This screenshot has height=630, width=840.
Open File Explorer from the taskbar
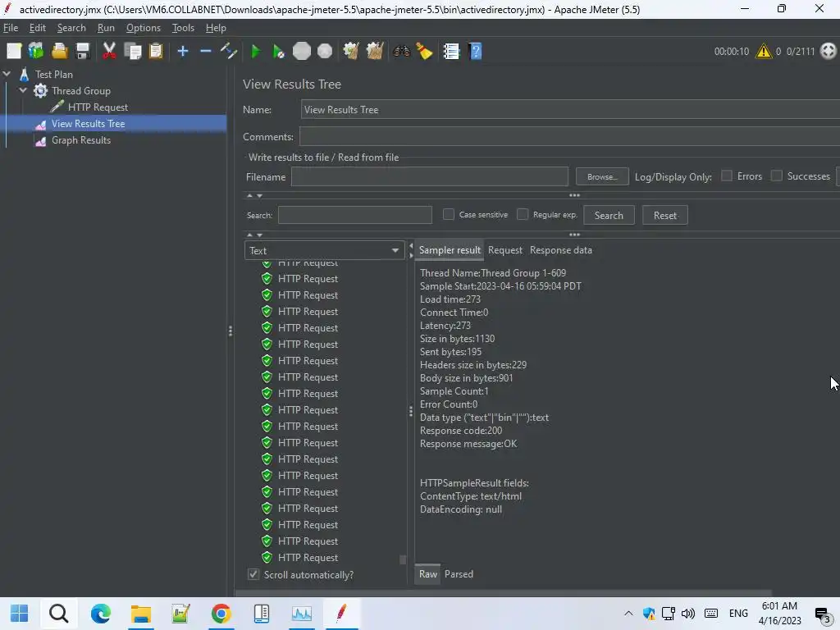click(140, 614)
